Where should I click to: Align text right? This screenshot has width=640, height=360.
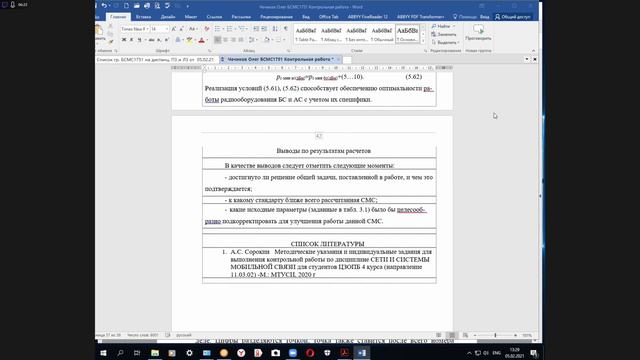[233, 40]
